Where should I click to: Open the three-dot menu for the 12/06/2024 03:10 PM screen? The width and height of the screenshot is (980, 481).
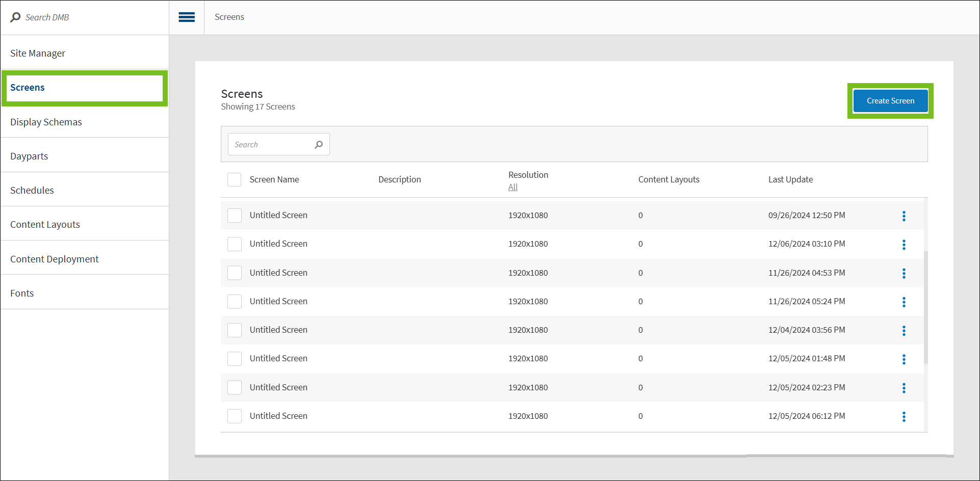coord(904,245)
